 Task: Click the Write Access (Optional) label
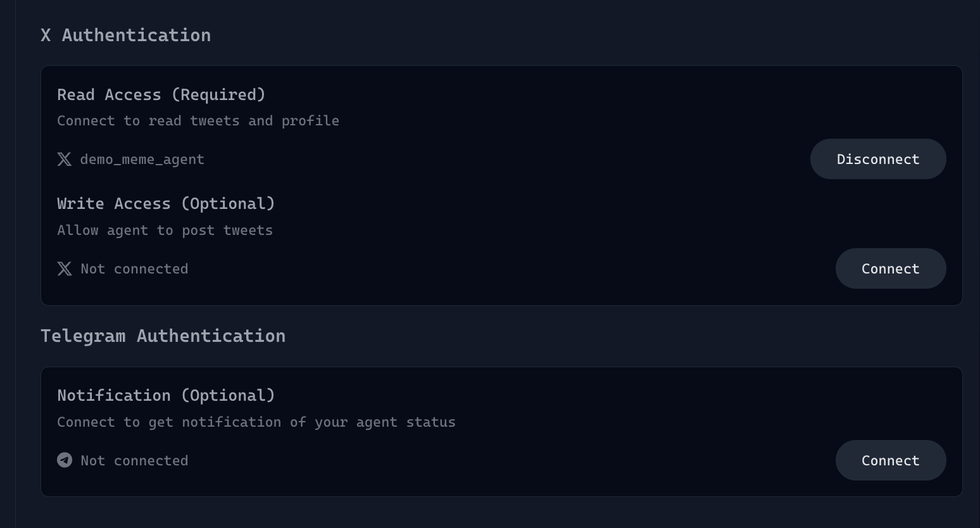click(x=166, y=204)
